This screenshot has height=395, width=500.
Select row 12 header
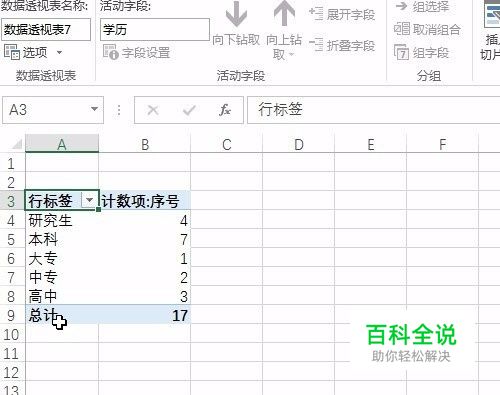(12, 372)
